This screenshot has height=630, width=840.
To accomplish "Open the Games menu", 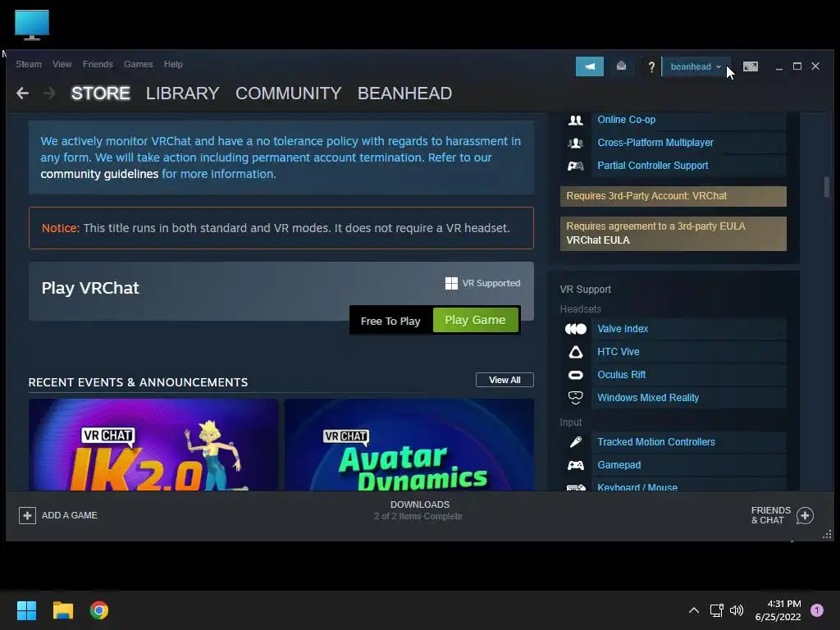I will [x=138, y=64].
